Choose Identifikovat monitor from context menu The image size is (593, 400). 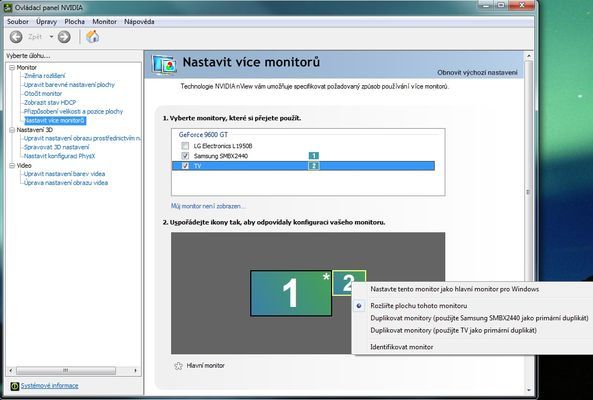click(x=402, y=347)
